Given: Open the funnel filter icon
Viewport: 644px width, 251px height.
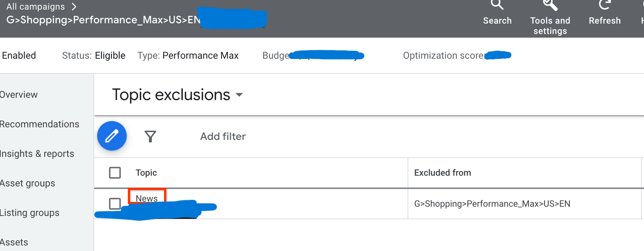Looking at the screenshot, I should click(150, 137).
